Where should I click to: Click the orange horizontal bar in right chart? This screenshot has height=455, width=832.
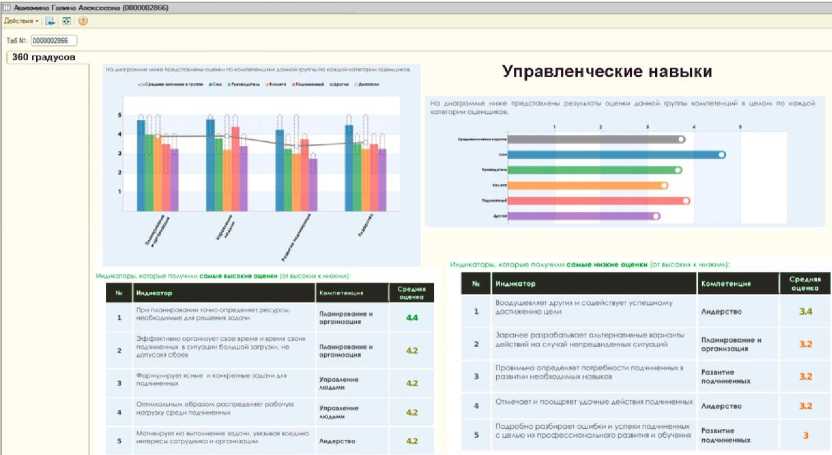(587, 186)
